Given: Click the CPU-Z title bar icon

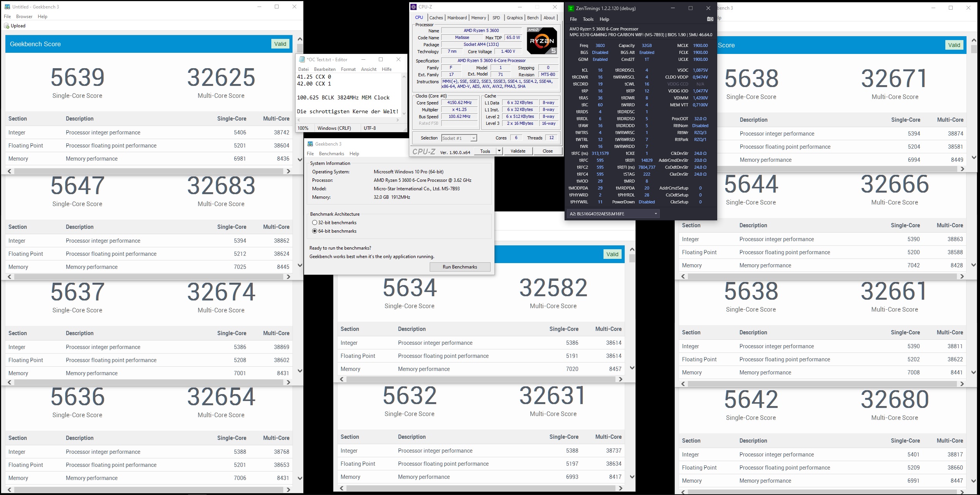Looking at the screenshot, I should coord(414,7).
